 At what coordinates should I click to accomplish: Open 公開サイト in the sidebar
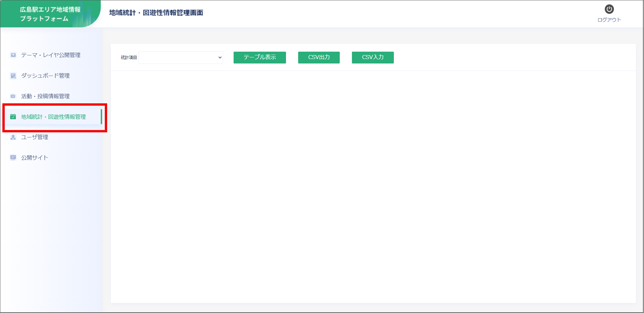[x=34, y=158]
